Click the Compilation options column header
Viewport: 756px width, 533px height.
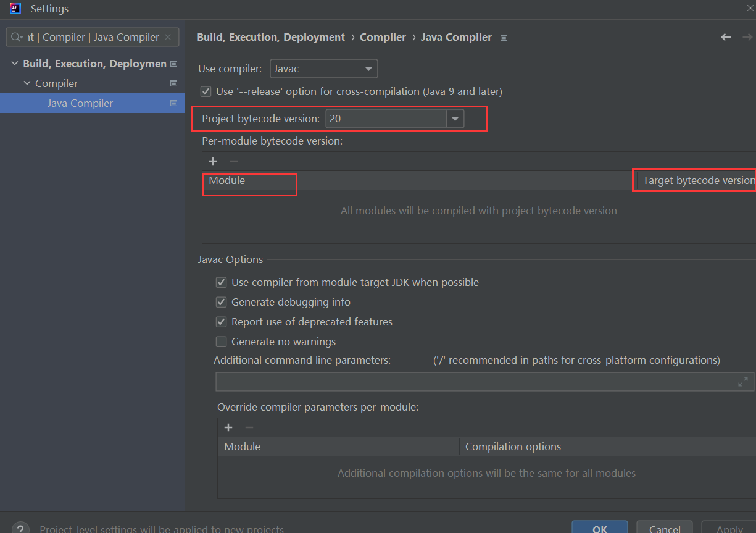[608, 447]
